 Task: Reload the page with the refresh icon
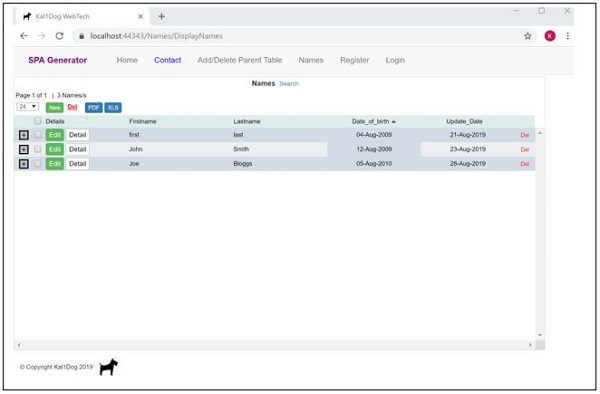(x=59, y=36)
